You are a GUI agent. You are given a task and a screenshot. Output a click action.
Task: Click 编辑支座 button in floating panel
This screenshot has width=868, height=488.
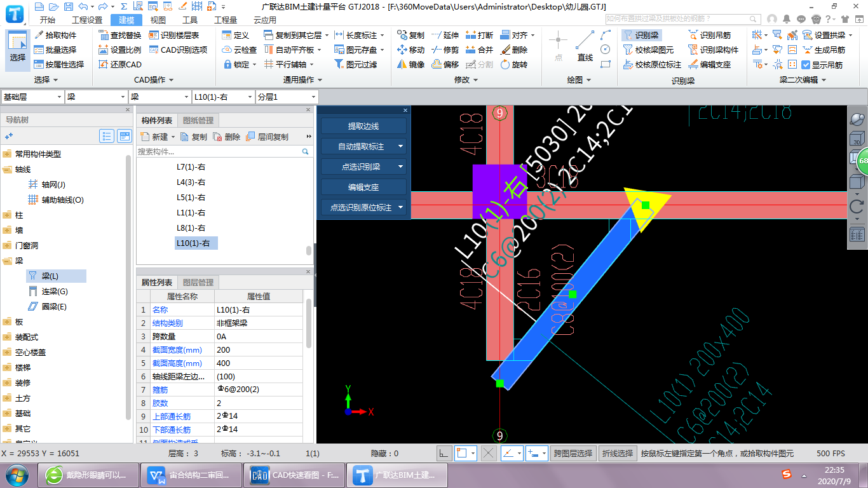pos(363,187)
